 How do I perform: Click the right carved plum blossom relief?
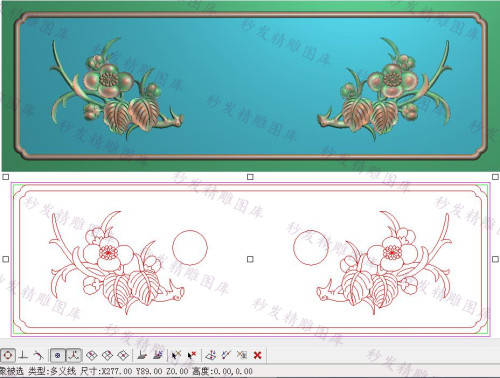[x=384, y=88]
